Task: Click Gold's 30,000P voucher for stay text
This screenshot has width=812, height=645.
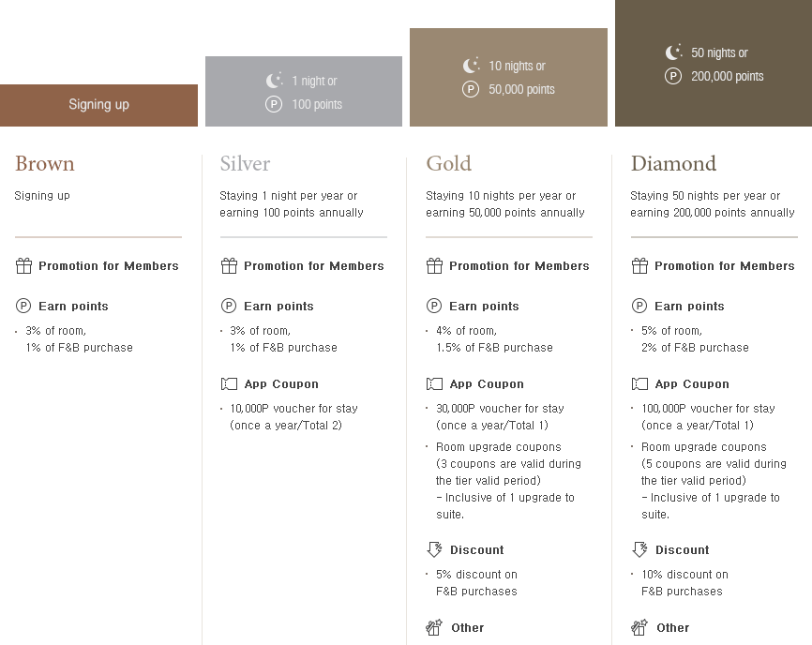Action: 500,409
